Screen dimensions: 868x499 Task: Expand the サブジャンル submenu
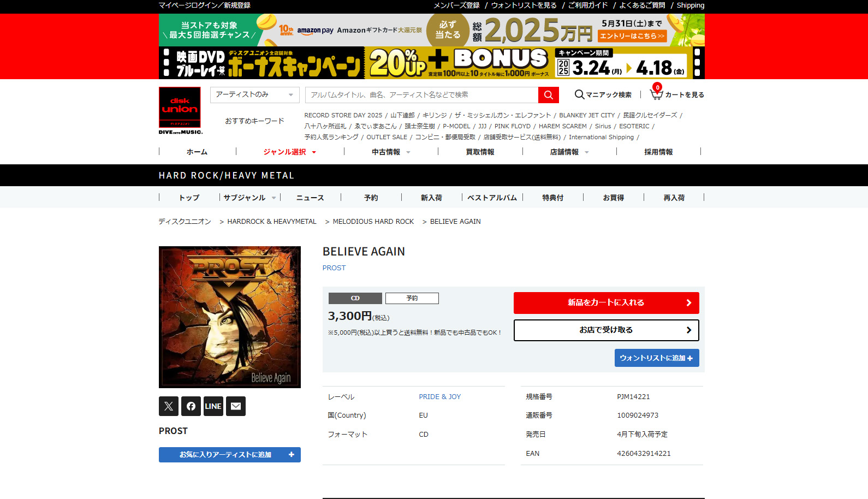tap(249, 198)
